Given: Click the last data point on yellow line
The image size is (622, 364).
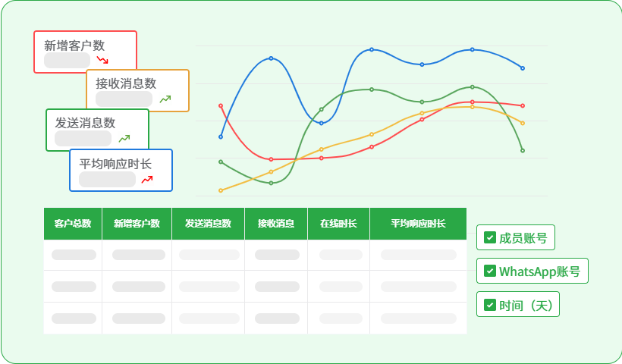Looking at the screenshot, I should click(523, 123).
